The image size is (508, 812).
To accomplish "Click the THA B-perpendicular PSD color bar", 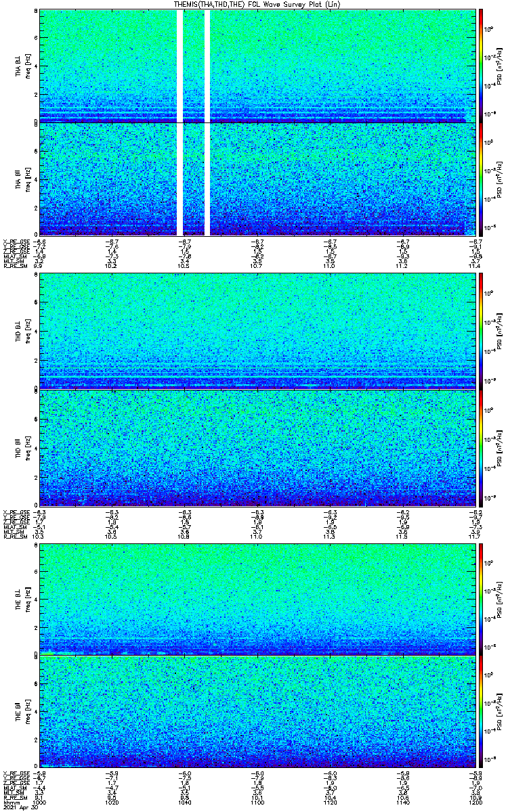I will 481,65.
